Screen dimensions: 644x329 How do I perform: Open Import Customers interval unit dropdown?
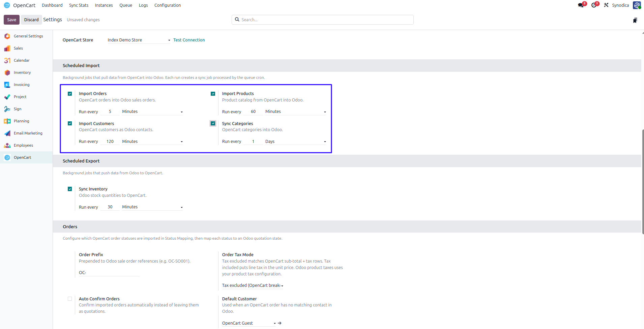152,142
